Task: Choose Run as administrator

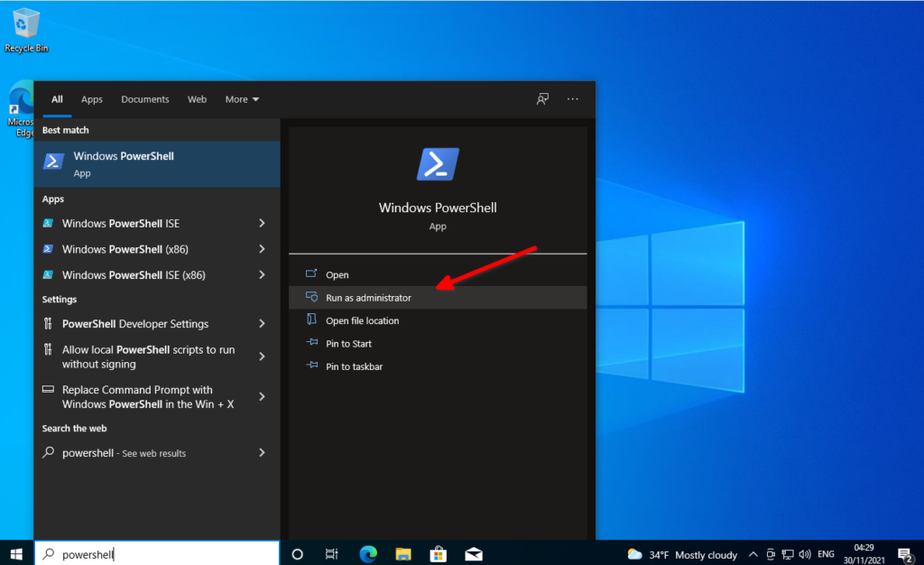Action: [438, 298]
